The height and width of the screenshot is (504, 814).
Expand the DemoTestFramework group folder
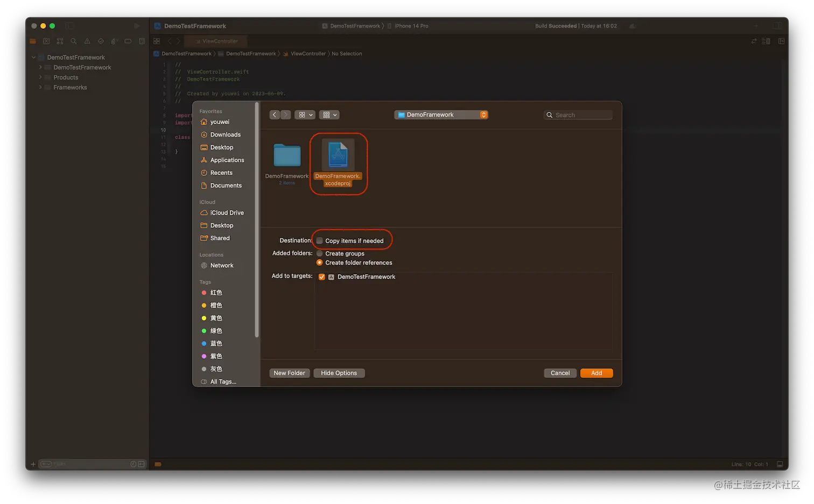[40, 67]
